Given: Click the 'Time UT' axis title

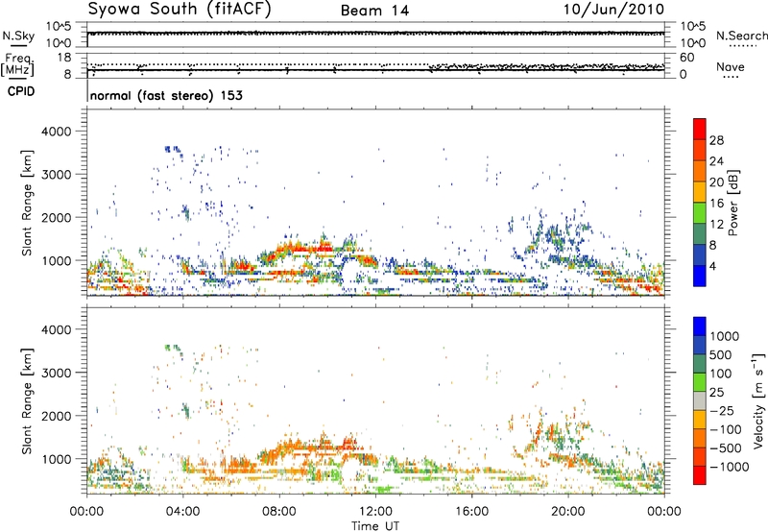Looking at the screenshot, I should click(375, 525).
